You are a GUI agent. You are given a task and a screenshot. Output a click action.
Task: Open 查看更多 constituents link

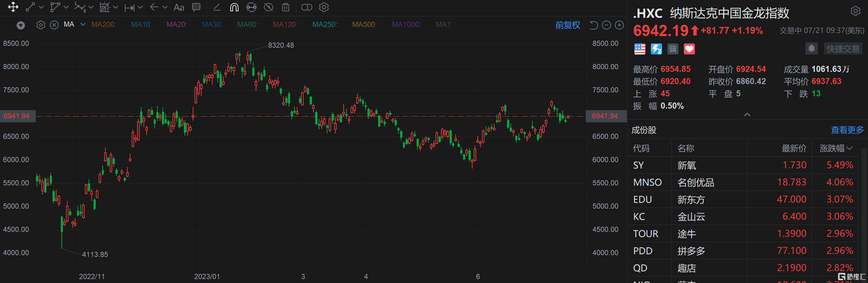tap(847, 130)
